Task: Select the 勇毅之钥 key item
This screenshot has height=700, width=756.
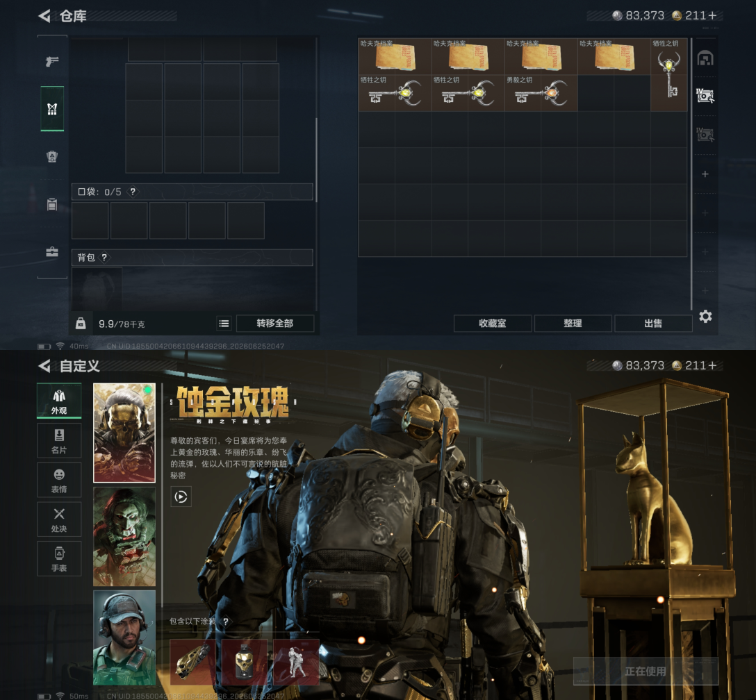Action: [x=541, y=93]
